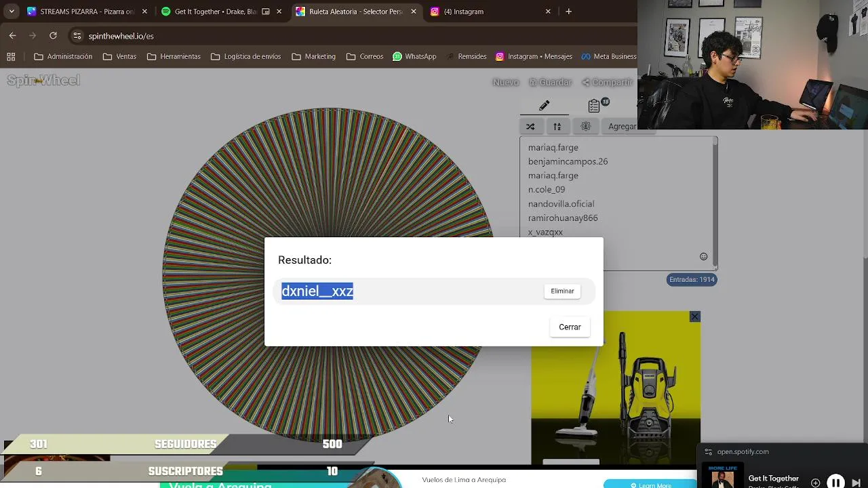Click Compartir in the SpinWheel header
Screen dimensions: 868x488
click(608, 82)
